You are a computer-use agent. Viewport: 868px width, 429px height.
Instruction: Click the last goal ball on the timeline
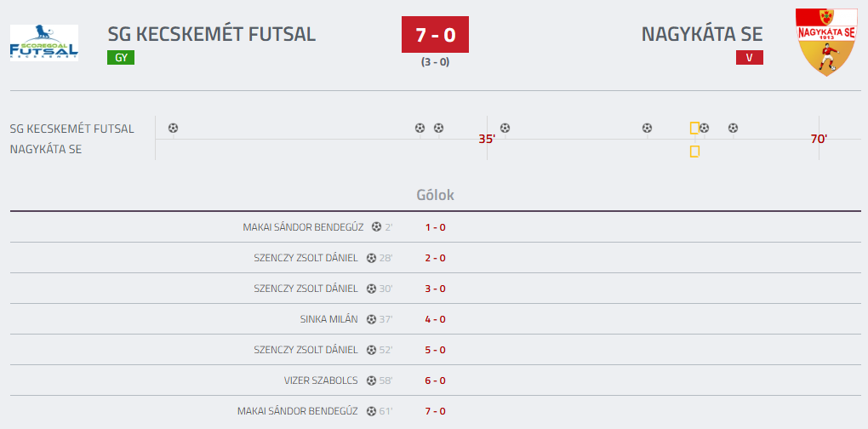(733, 129)
